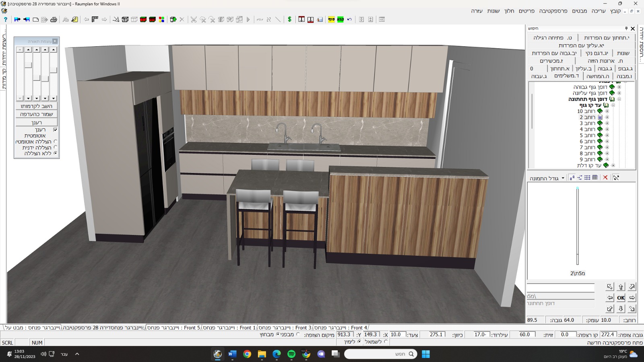Click the green dollar sign price icon
The image size is (644, 362).
click(289, 19)
